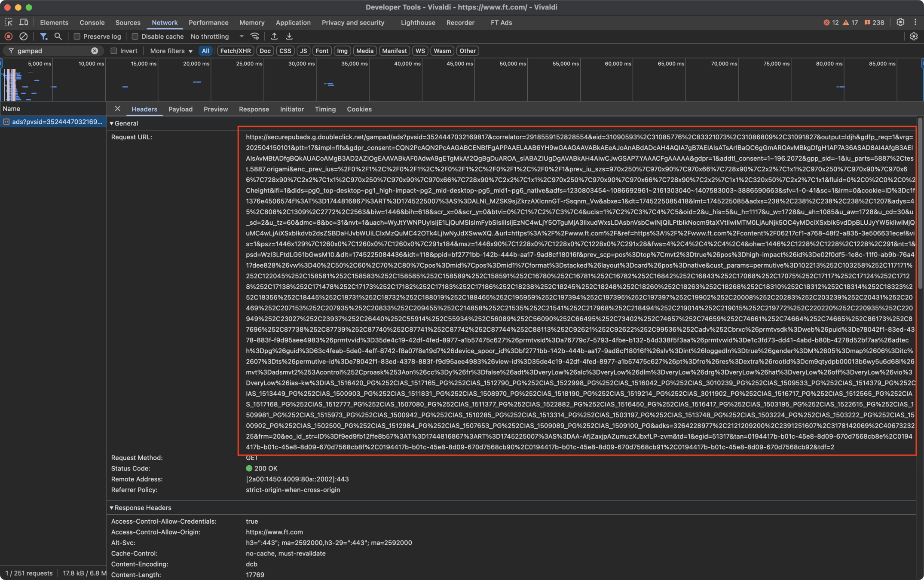Open network search magnifier
This screenshot has width=924, height=580.
pos(58,37)
